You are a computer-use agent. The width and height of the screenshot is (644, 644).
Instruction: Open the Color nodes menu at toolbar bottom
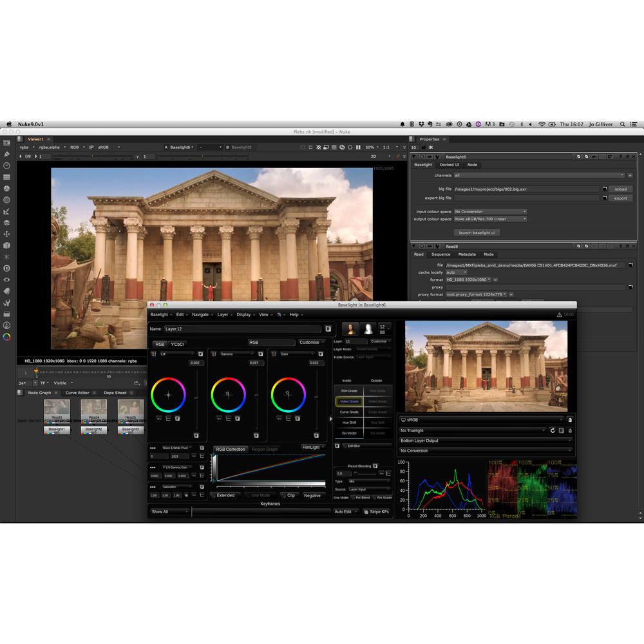click(7, 336)
